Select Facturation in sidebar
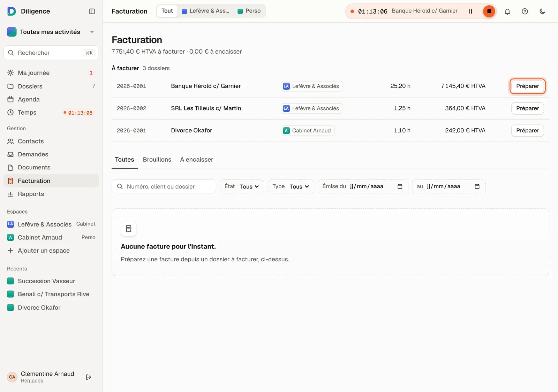This screenshot has height=392, width=558. click(51, 181)
